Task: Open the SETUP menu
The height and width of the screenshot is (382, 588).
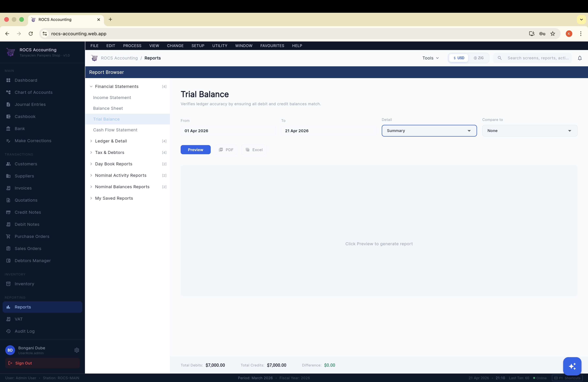Action: coord(198,46)
